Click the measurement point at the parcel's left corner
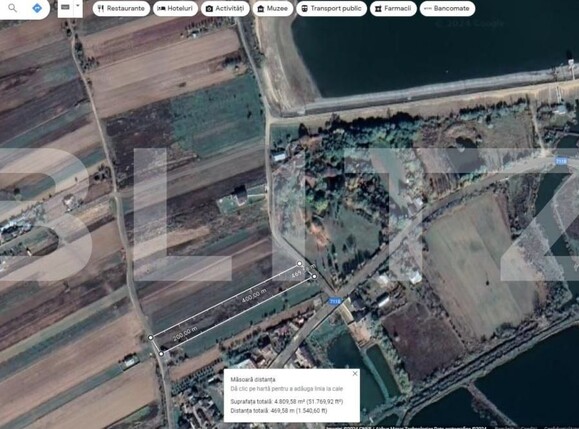This screenshot has height=429, width=579. 150,337
